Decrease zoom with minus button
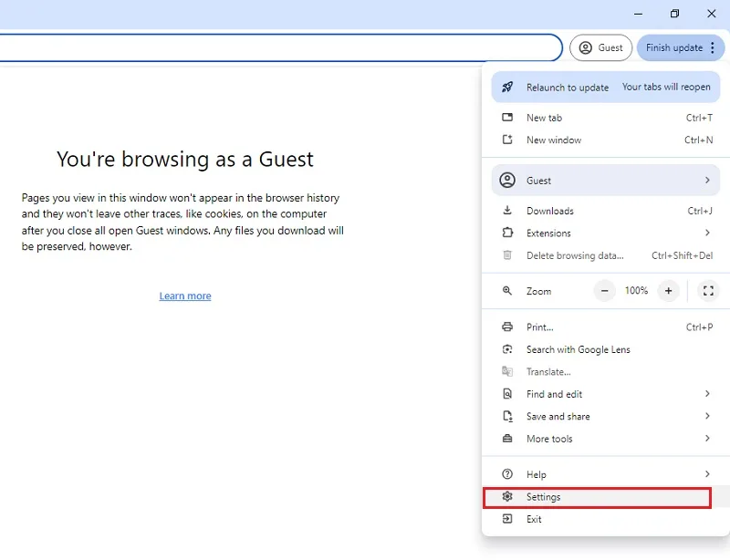This screenshot has height=560, width=730. [x=604, y=291]
